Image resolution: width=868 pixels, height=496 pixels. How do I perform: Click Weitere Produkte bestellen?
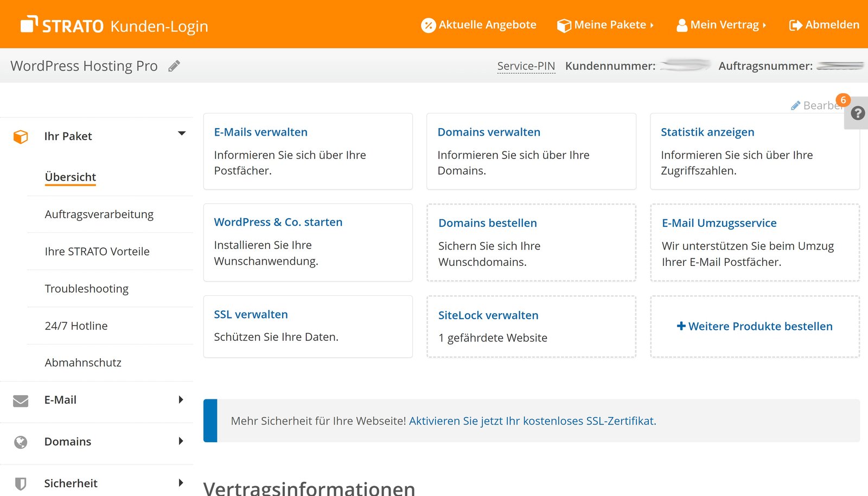755,326
